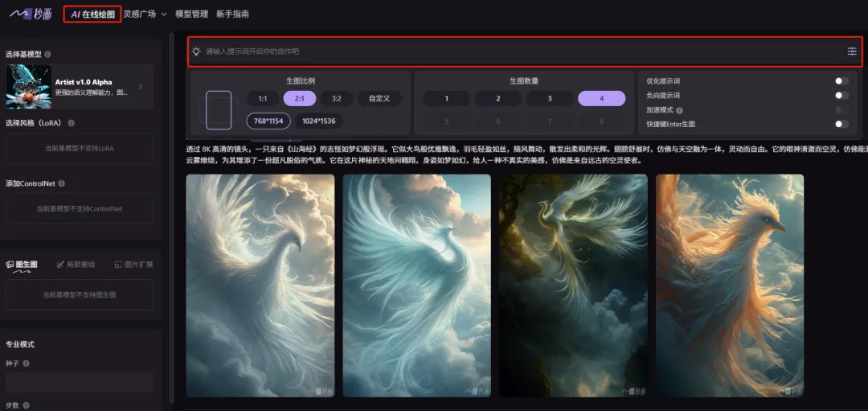Click info icon next to 步数
The width and height of the screenshot is (868, 411).
(x=26, y=405)
